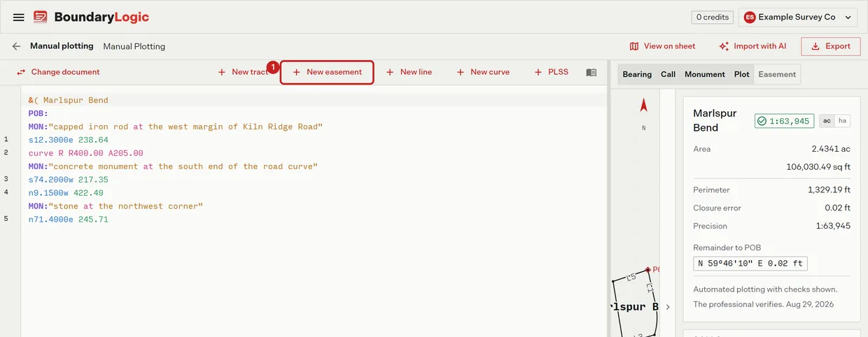Click code line 's74.2000w 217.35'

[69, 180]
